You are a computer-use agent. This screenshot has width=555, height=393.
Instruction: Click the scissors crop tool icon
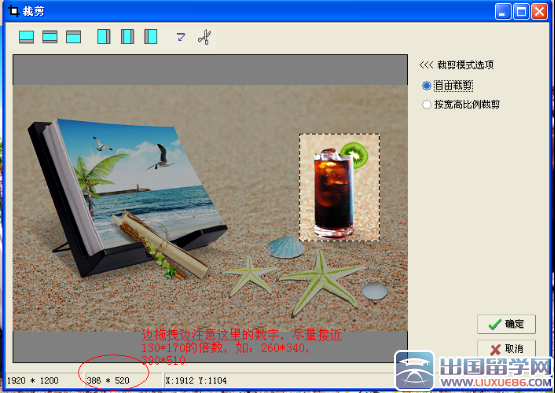click(x=205, y=37)
